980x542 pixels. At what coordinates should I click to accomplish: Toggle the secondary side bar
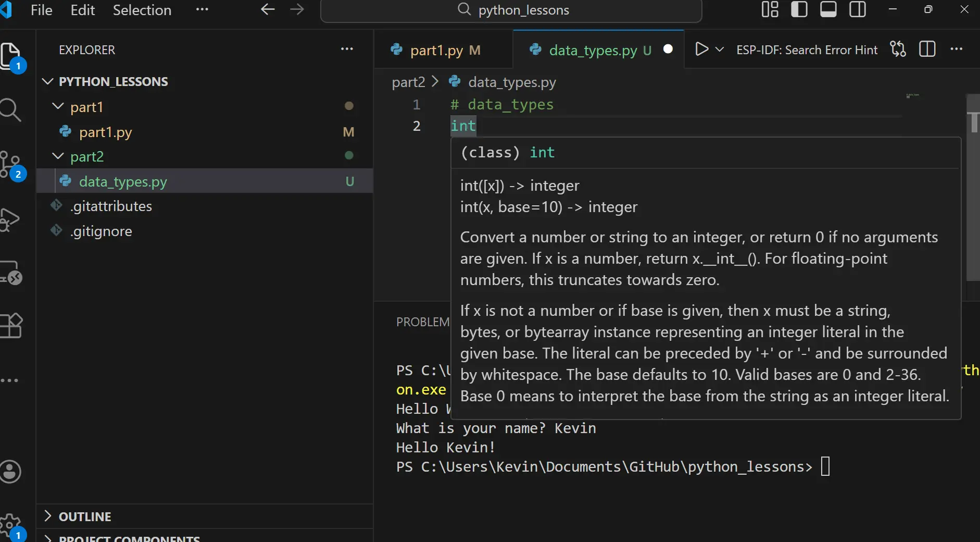tap(857, 9)
